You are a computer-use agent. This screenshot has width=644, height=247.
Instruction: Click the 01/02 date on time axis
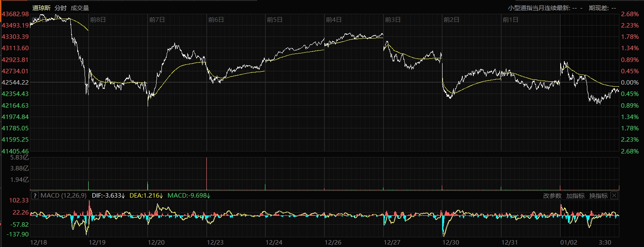click(x=568, y=242)
